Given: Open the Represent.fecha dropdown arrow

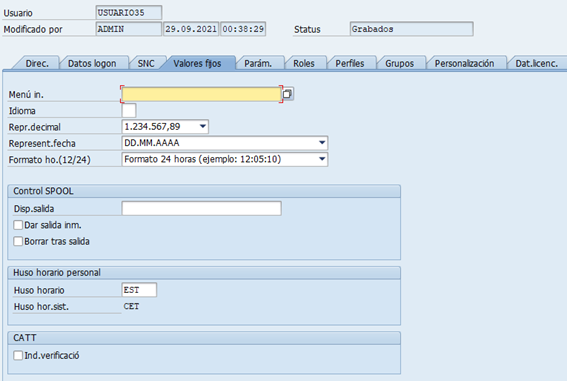Looking at the screenshot, I should click(x=322, y=143).
